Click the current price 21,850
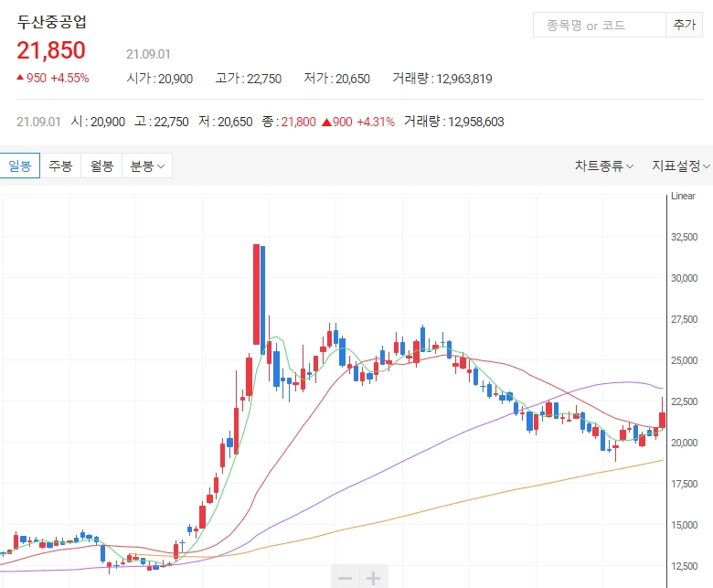 pyautogui.click(x=51, y=50)
